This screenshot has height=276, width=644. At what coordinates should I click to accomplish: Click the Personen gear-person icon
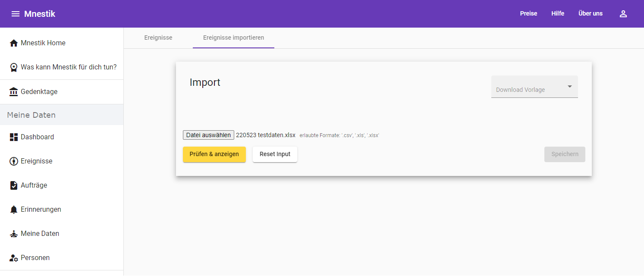point(14,258)
